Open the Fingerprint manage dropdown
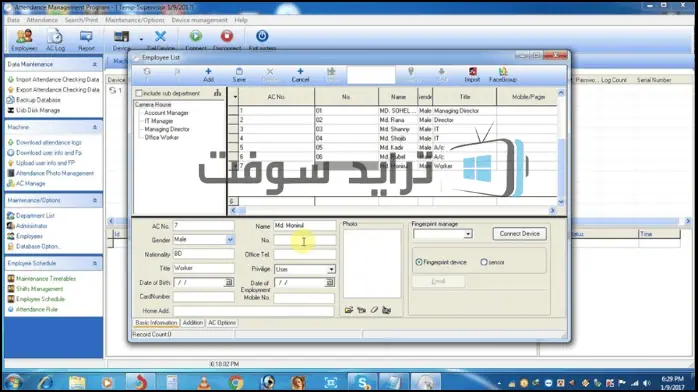Image resolution: width=698 pixels, height=392 pixels. 468,234
